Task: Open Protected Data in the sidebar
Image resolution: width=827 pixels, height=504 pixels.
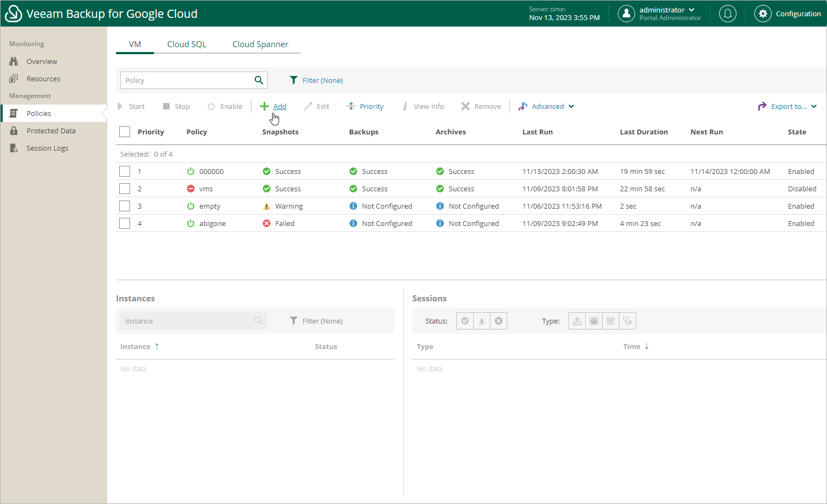Action: (51, 131)
